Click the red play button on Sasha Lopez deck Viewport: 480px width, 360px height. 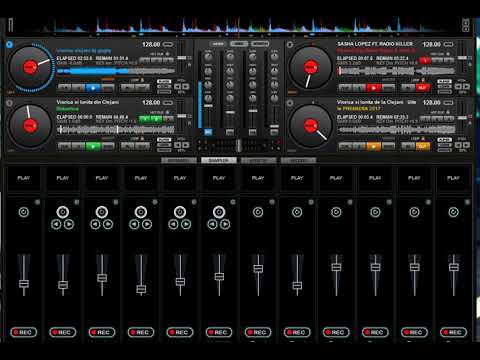[374, 88]
